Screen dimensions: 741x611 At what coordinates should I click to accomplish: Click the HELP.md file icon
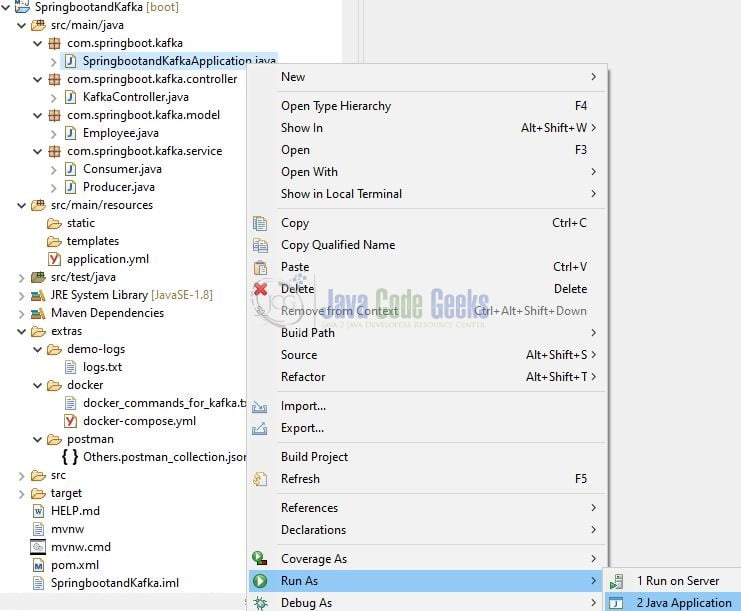[38, 511]
